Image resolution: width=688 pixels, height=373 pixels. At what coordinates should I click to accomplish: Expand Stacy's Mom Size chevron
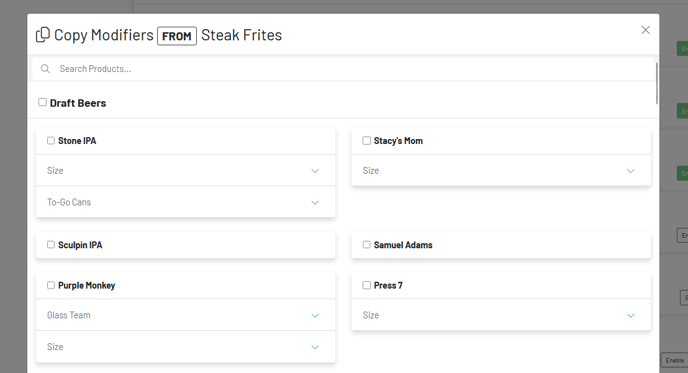631,171
